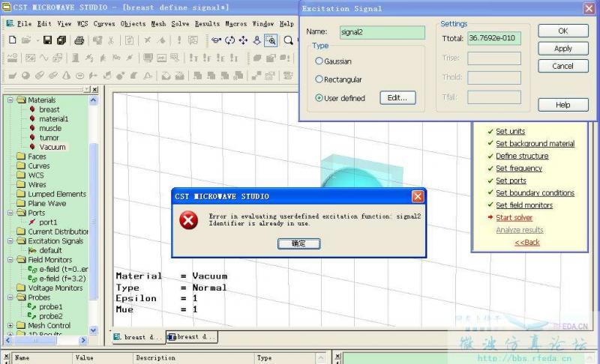
Task: Open the WCS menu
Action: 82,24
